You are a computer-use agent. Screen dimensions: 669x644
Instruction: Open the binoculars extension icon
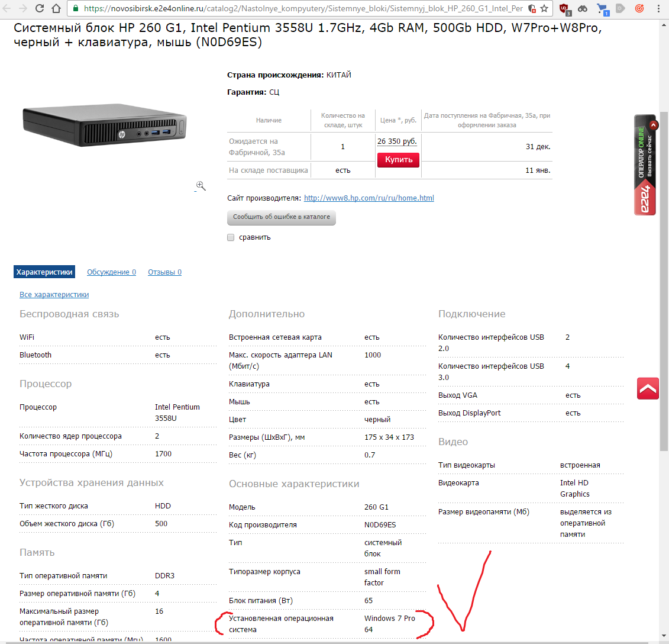pos(583,8)
